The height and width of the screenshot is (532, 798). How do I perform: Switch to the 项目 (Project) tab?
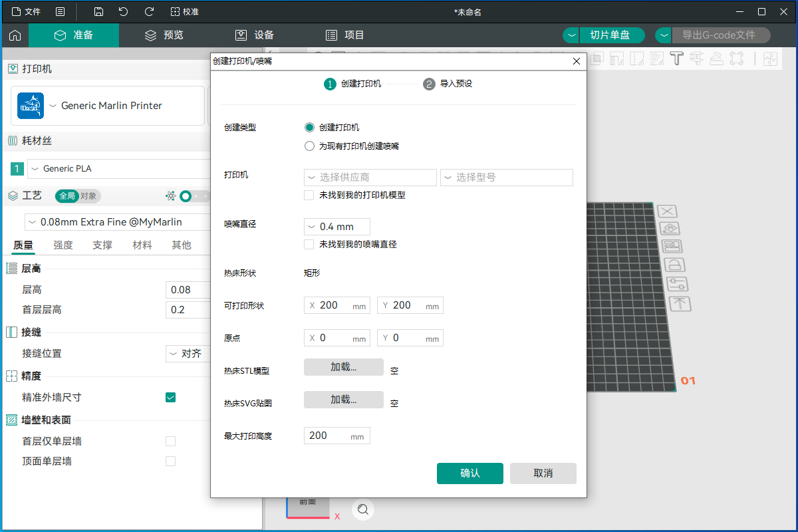click(x=345, y=35)
